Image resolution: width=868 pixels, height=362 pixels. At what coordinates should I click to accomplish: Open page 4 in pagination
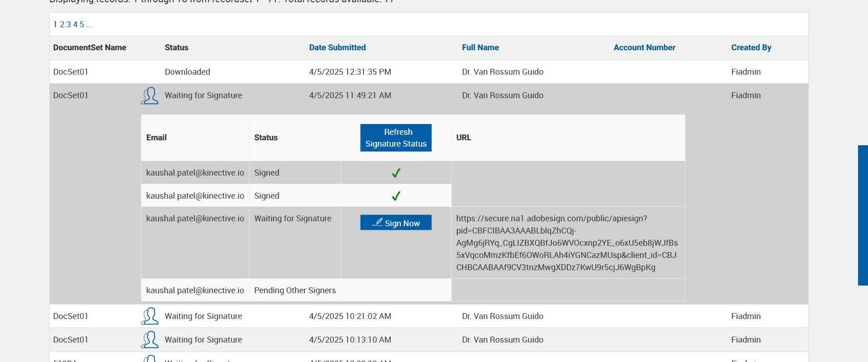pyautogui.click(x=75, y=24)
